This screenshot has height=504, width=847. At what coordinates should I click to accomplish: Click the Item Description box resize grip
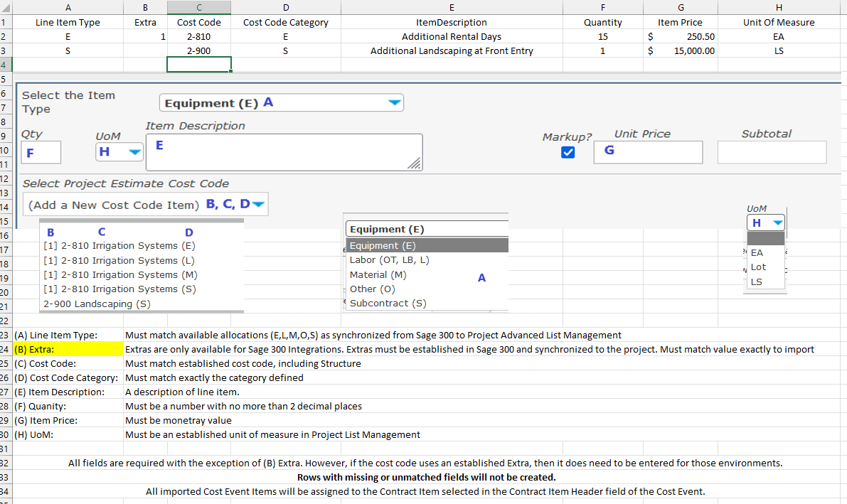(415, 163)
